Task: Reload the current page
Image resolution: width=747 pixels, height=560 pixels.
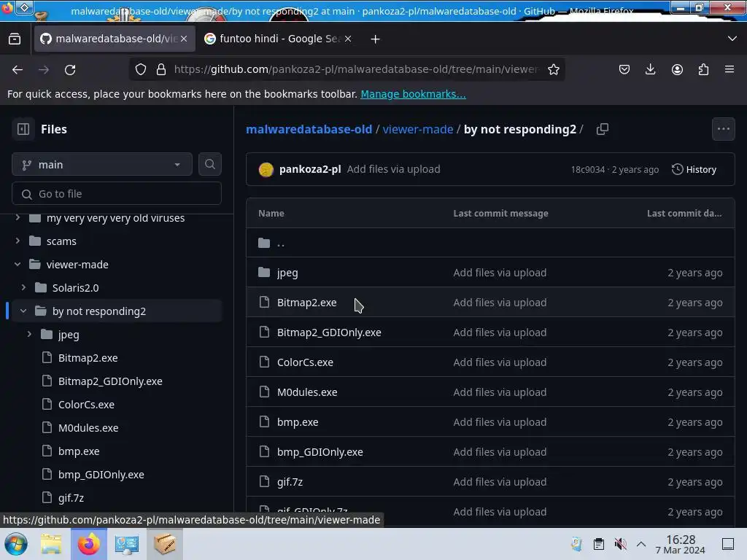Action: (x=70, y=69)
